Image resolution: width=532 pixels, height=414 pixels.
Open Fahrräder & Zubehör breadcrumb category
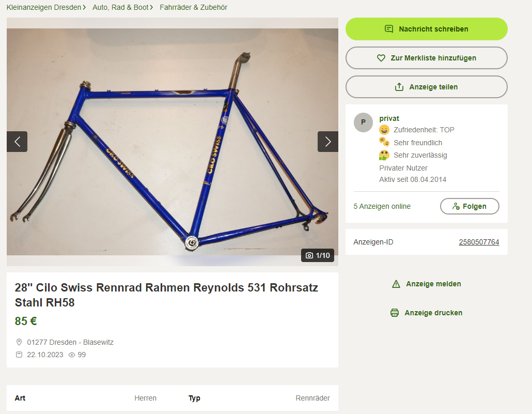pyautogui.click(x=193, y=7)
